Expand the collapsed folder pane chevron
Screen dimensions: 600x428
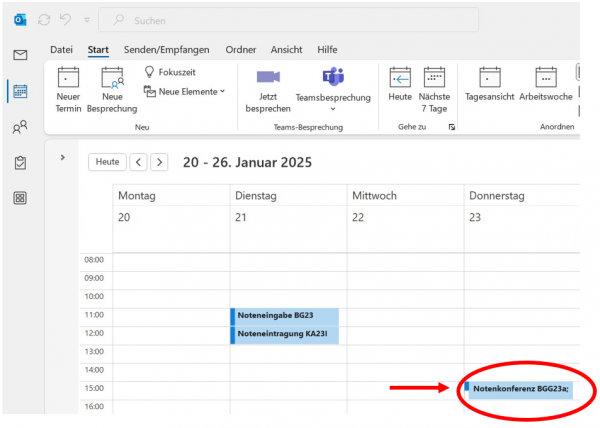click(62, 157)
